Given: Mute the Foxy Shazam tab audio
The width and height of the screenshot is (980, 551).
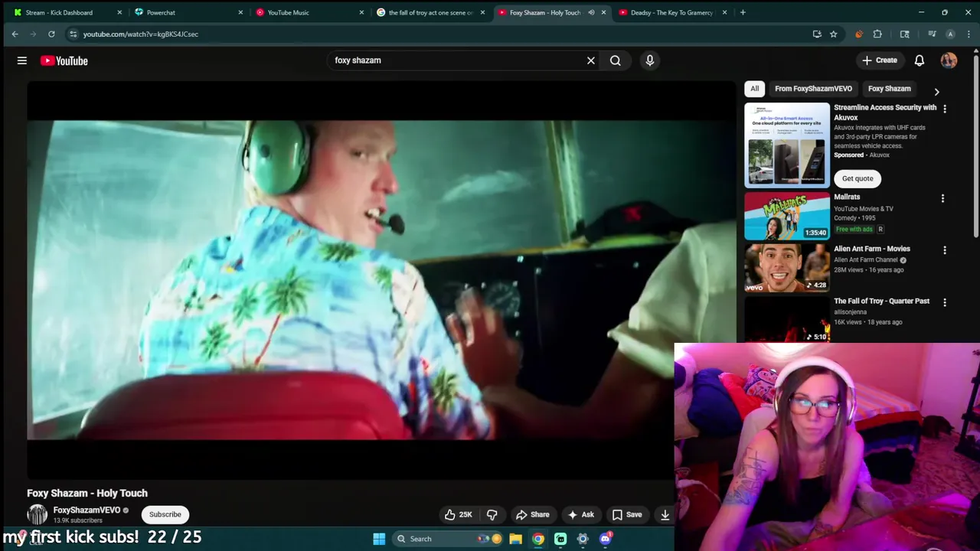Looking at the screenshot, I should [x=591, y=12].
